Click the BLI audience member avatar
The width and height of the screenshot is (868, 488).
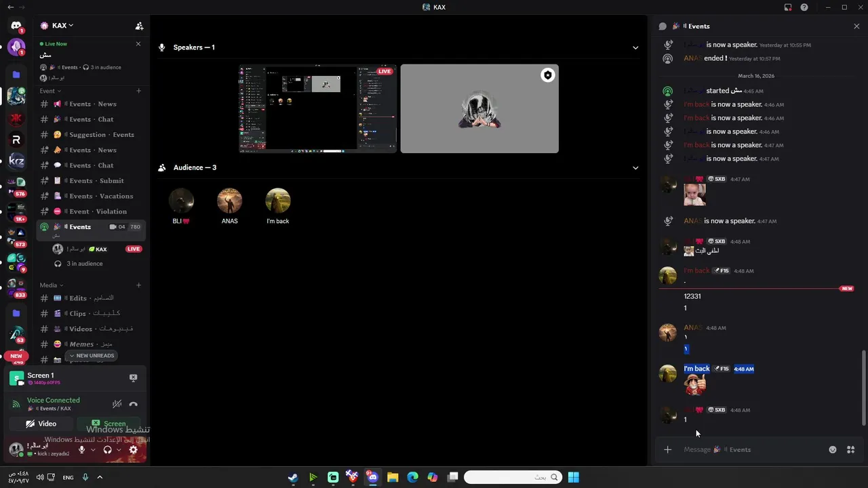(x=181, y=201)
